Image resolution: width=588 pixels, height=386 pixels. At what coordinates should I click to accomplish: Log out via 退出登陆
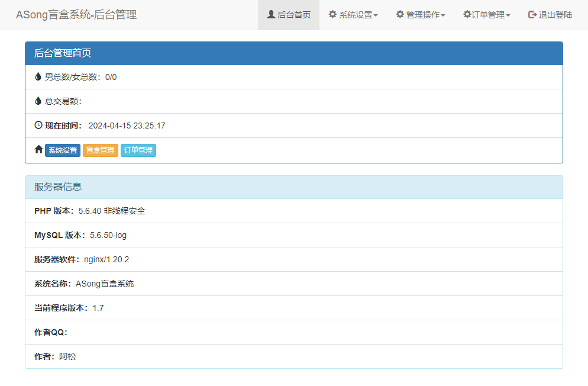tap(550, 15)
